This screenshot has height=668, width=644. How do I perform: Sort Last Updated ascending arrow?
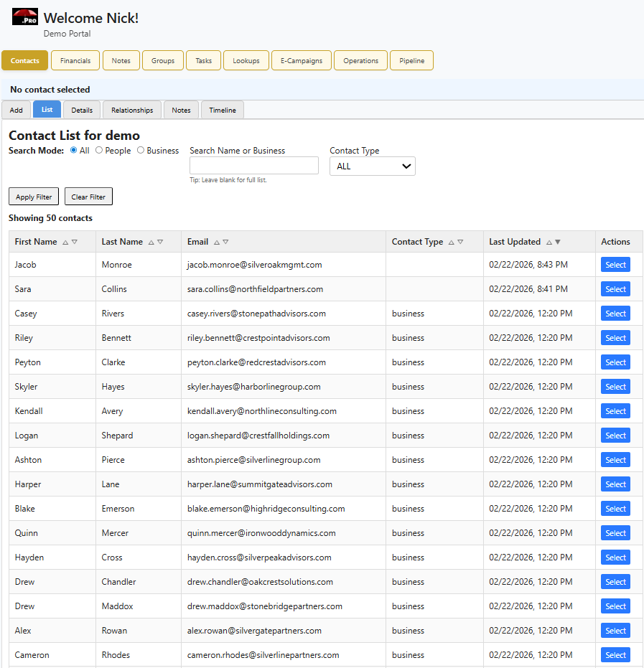(549, 242)
